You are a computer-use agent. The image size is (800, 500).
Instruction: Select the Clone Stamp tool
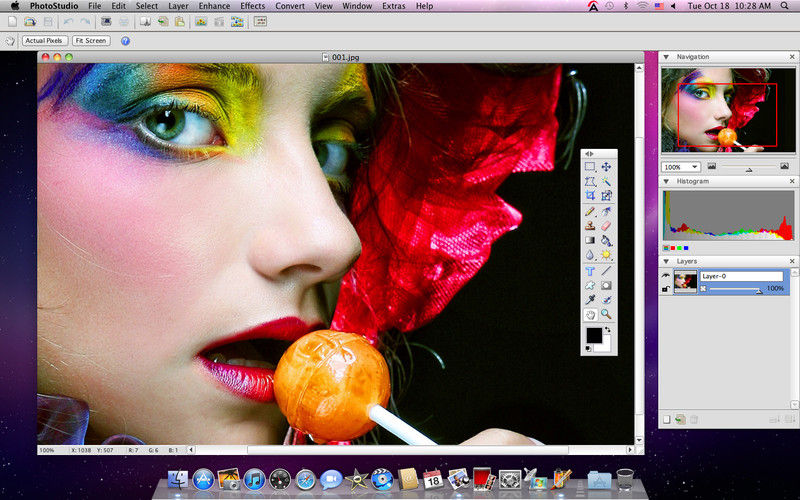[590, 226]
